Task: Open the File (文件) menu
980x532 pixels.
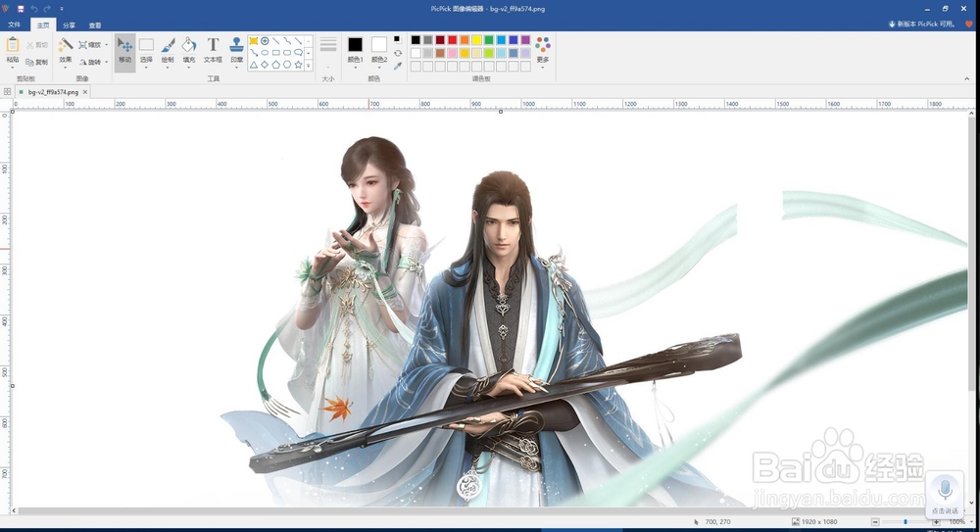Action: coord(14,25)
